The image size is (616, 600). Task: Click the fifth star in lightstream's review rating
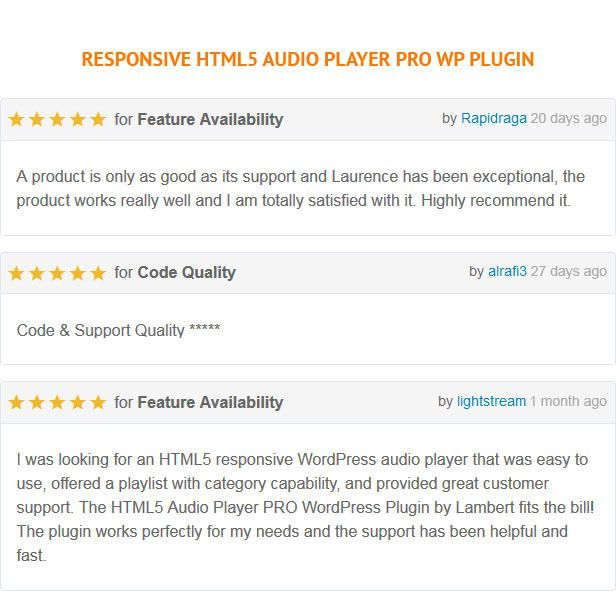[97, 402]
